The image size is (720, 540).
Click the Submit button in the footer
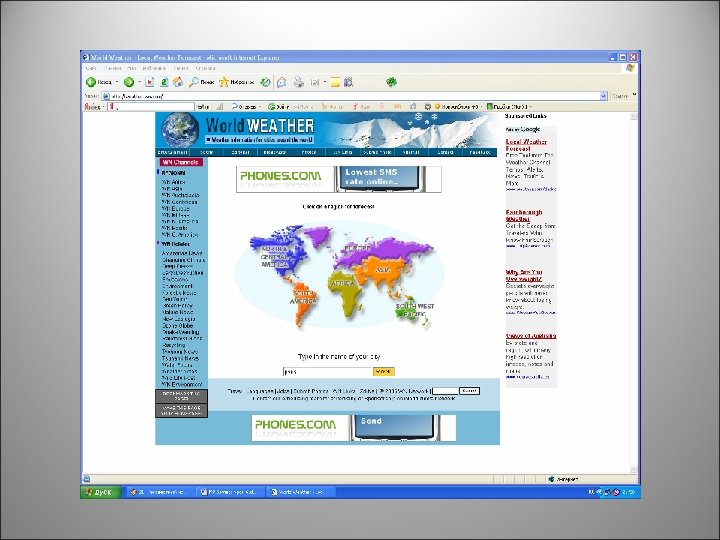[x=469, y=391]
